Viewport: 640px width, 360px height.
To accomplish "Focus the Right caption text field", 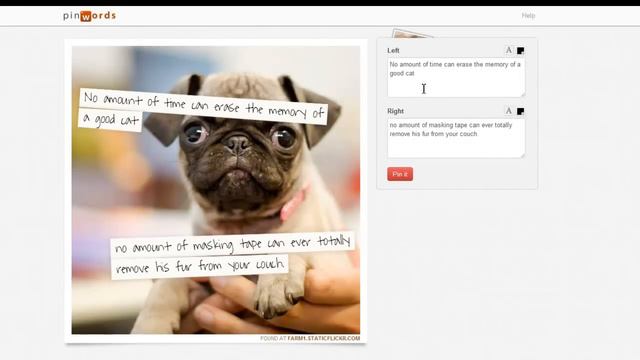I will [x=456, y=138].
